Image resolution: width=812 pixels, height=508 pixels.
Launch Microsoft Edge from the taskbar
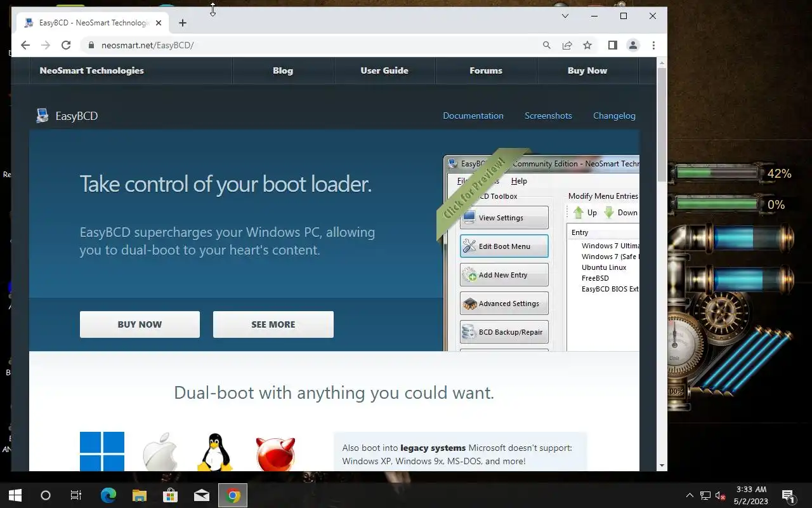pos(108,495)
